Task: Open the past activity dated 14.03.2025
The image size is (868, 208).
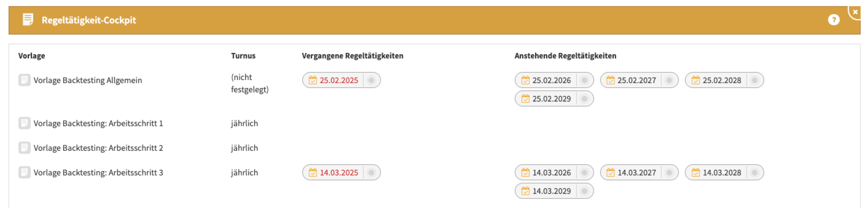Action: (339, 173)
